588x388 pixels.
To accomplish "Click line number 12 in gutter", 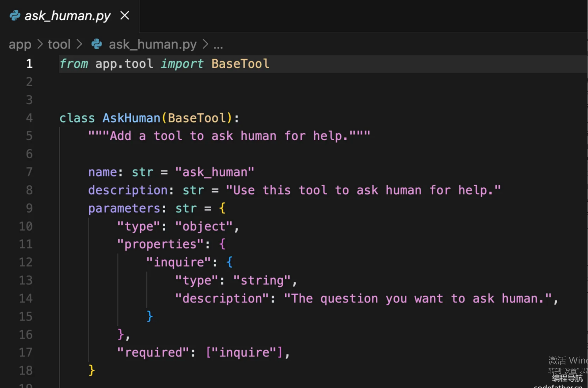I will click(26, 262).
